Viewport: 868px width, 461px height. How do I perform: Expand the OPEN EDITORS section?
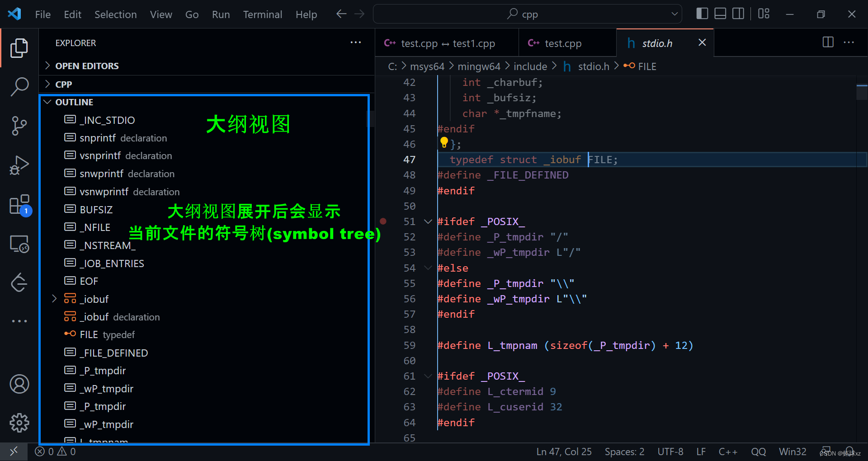207,66
